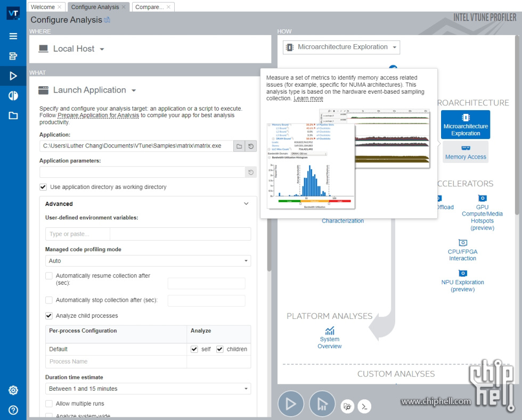Click the Process Name input field

tap(116, 361)
